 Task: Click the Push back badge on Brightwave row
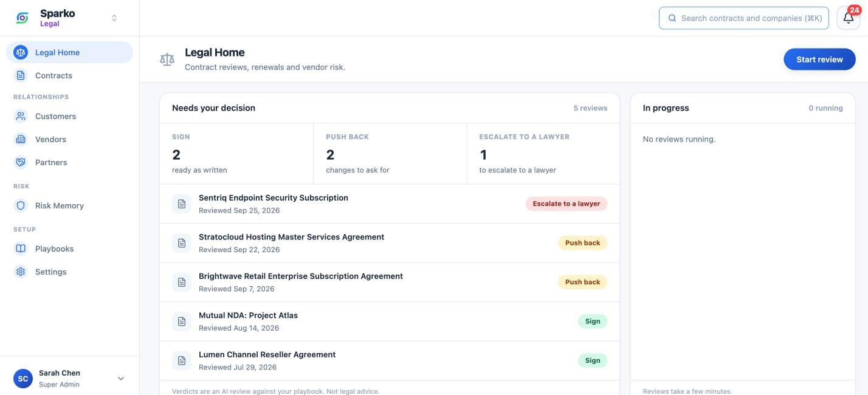coord(582,282)
